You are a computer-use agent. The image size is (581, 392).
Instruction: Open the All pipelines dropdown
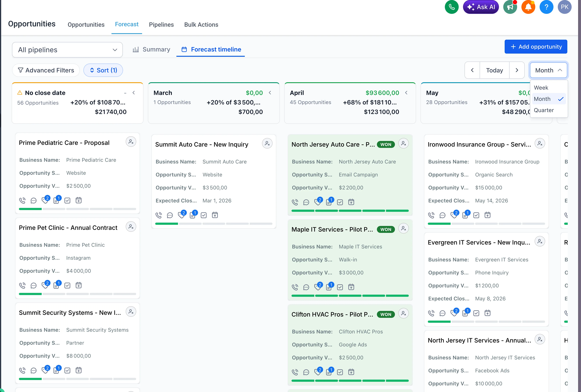click(x=67, y=50)
